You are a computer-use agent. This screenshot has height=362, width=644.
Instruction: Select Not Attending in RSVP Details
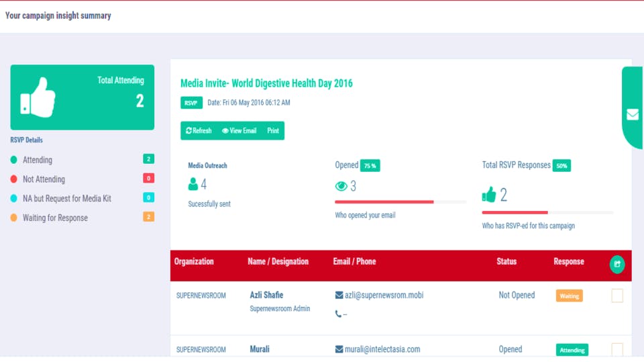tap(44, 179)
